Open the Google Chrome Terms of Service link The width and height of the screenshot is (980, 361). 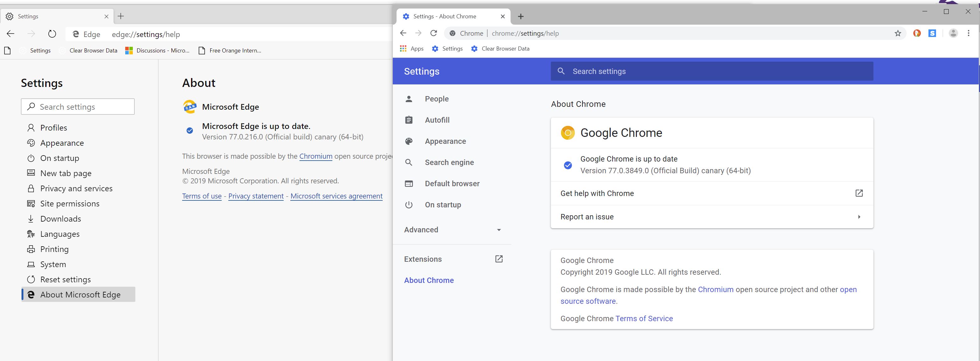click(x=644, y=319)
